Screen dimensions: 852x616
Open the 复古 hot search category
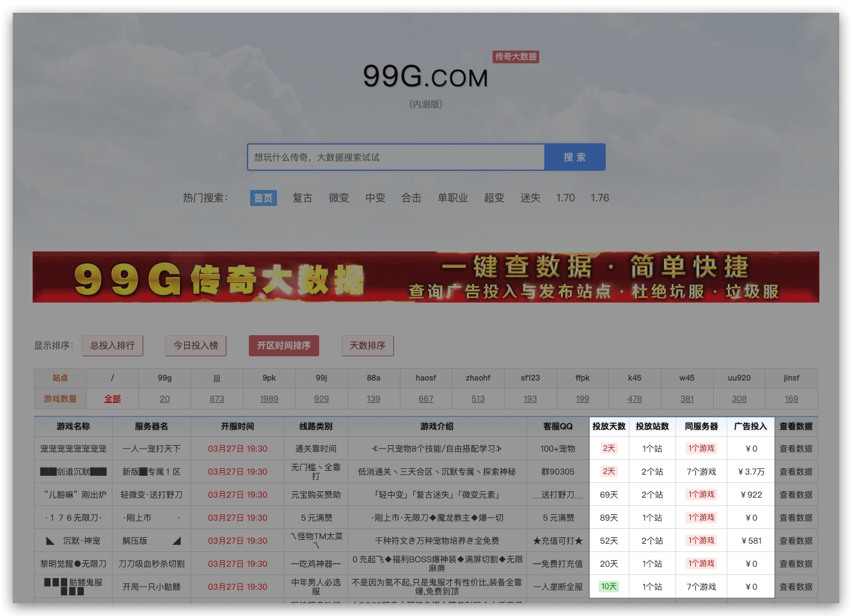(x=302, y=198)
